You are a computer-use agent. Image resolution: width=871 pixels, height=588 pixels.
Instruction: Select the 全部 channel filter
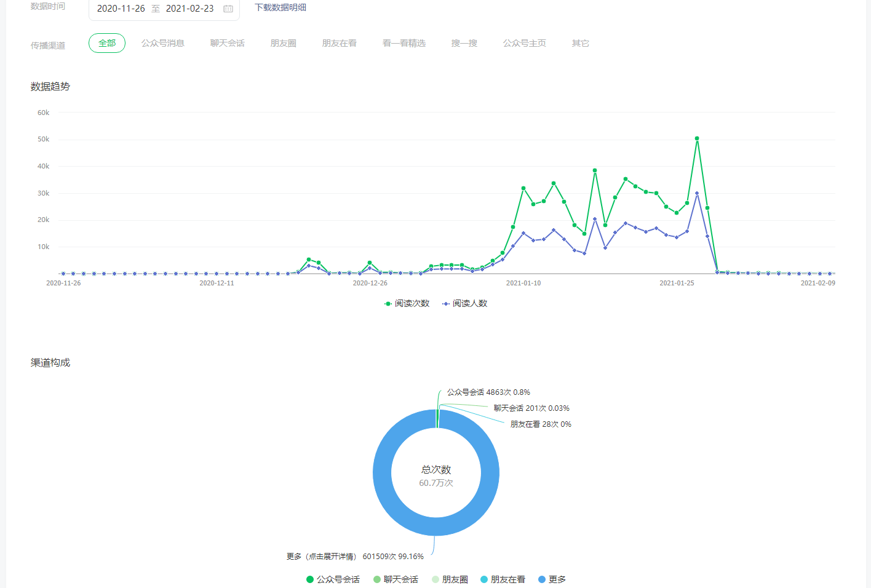click(x=107, y=43)
